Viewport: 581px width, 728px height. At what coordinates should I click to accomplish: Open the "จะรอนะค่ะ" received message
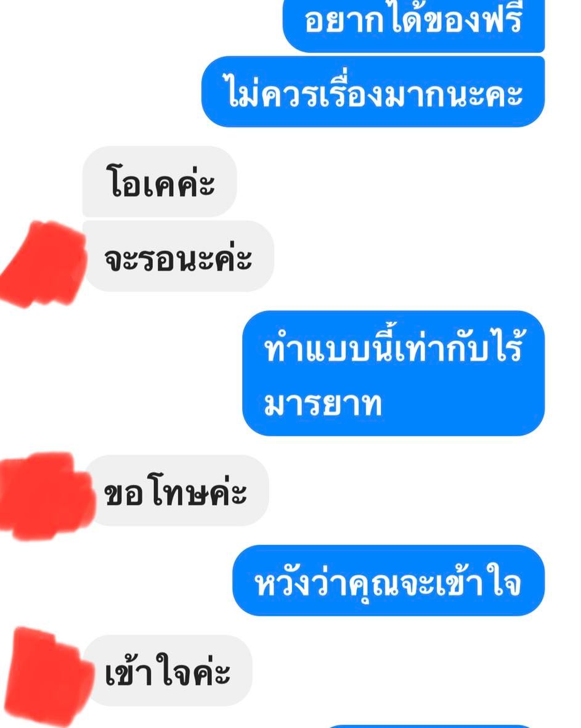pyautogui.click(x=178, y=256)
